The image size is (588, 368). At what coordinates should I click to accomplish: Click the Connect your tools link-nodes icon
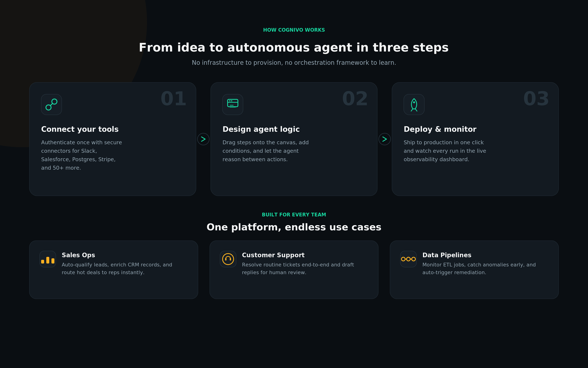click(x=51, y=105)
